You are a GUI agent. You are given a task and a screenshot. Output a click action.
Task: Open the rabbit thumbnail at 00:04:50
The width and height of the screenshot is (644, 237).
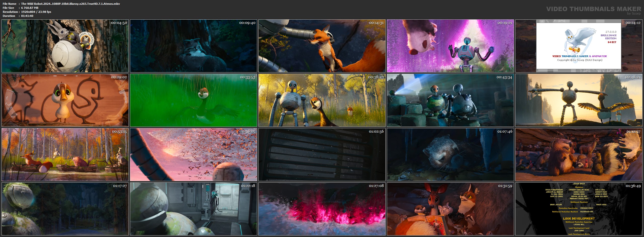[65, 46]
